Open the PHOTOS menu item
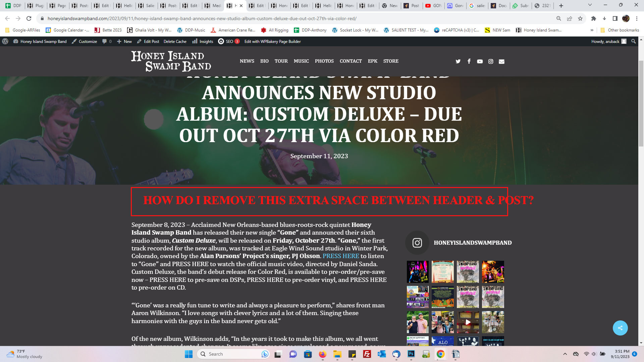Image resolution: width=644 pixels, height=362 pixels. 324,61
